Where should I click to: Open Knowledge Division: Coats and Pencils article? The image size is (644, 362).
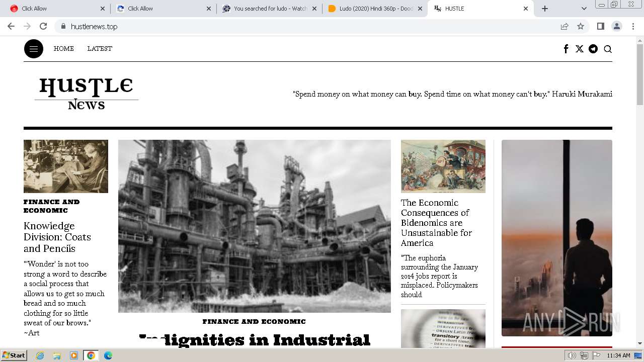pyautogui.click(x=57, y=237)
